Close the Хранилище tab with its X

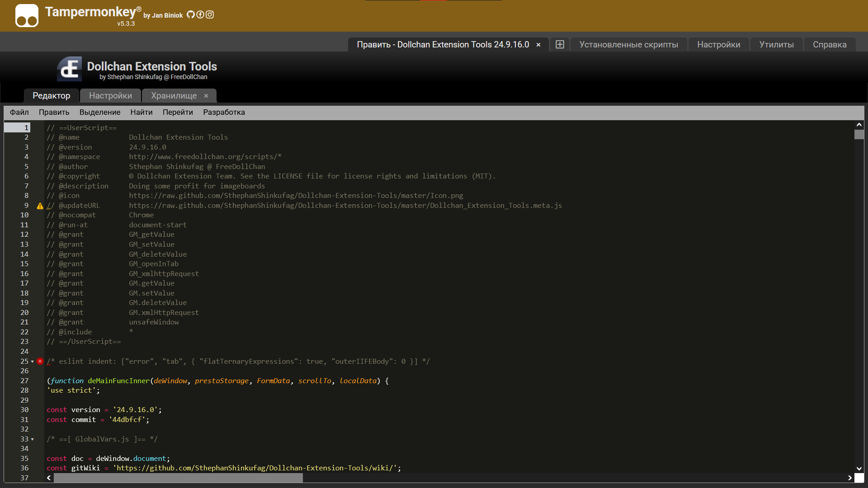[x=206, y=96]
